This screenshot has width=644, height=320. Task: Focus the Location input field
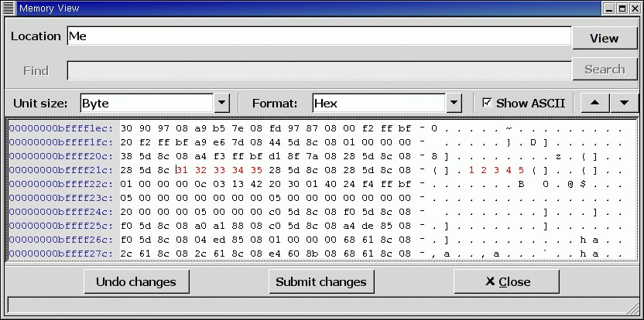[319, 36]
